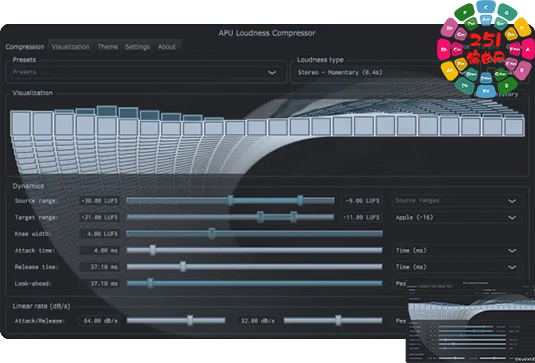The image size is (535, 363).
Task: Click the Knee width label
Action: pos(33,234)
